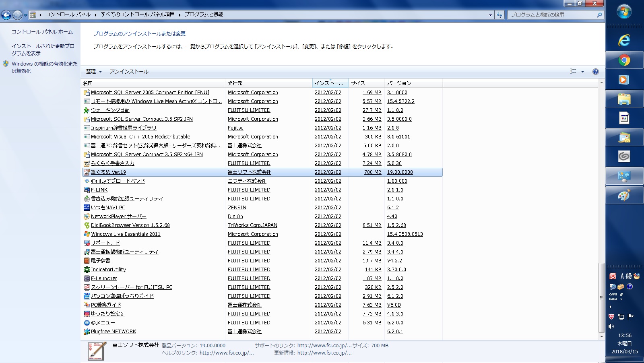Open Google Chrome from the taskbar
Image resolution: width=644 pixels, height=363 pixels.
coord(624,61)
